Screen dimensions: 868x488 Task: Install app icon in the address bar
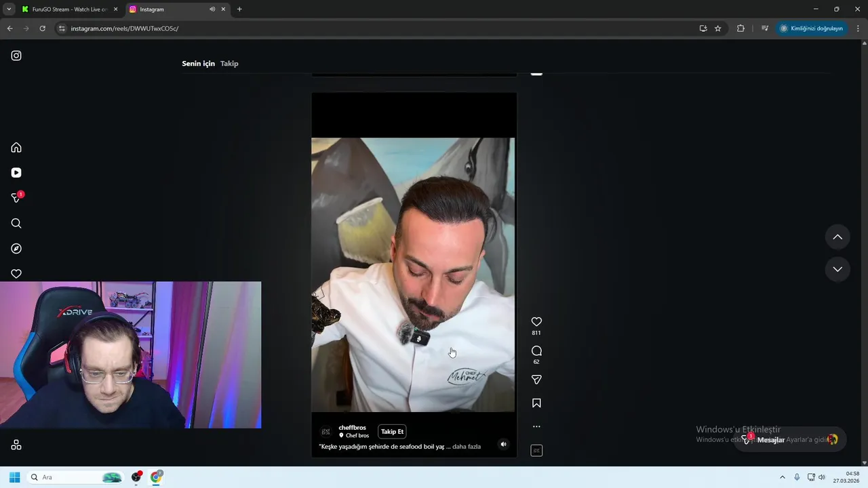pyautogui.click(x=703, y=28)
